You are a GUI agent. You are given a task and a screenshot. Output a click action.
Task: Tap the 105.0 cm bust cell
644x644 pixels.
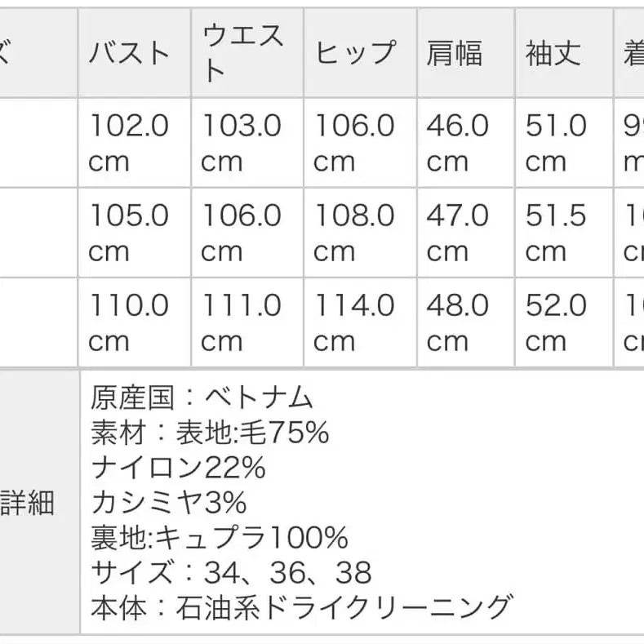pyautogui.click(x=129, y=233)
